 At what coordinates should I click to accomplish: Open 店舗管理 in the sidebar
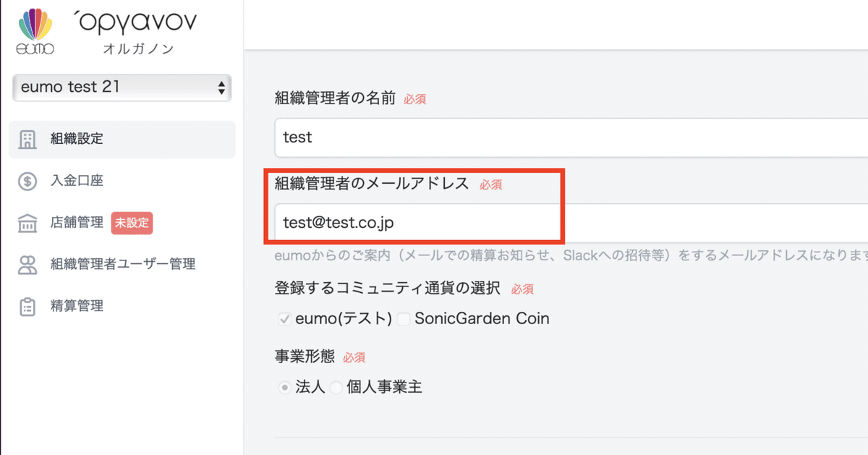pyautogui.click(x=77, y=223)
